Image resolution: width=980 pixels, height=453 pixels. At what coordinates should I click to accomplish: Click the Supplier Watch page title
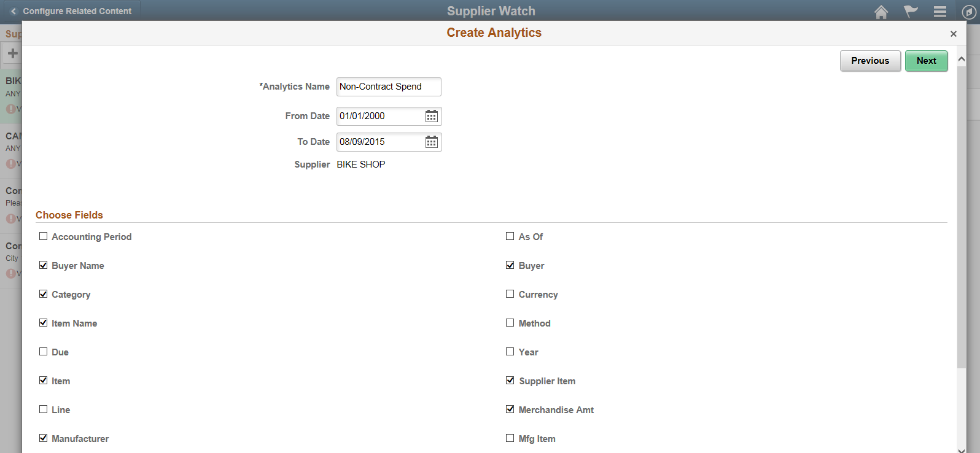click(x=491, y=11)
